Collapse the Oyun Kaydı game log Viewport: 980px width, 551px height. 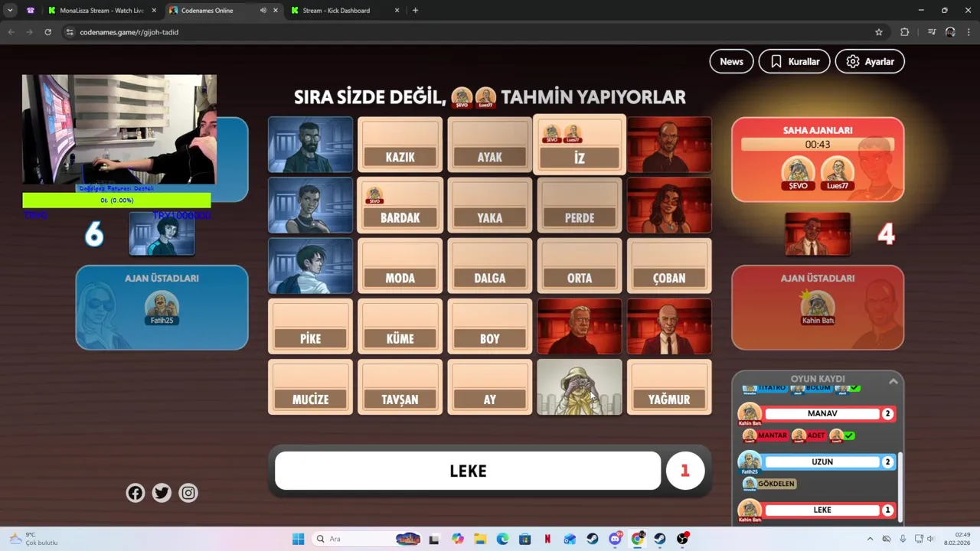[893, 380]
